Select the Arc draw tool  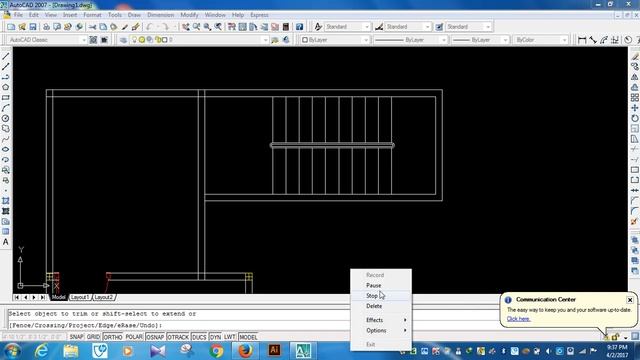point(6,108)
